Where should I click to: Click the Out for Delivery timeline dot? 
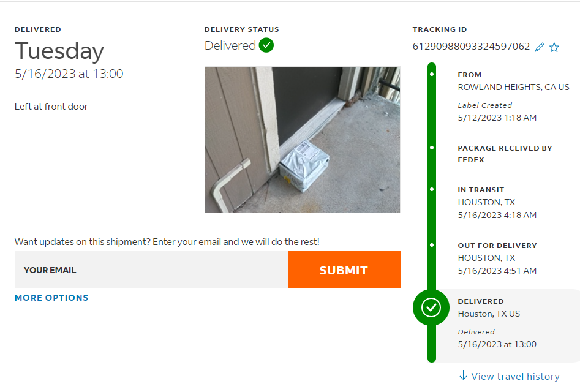[432, 245]
